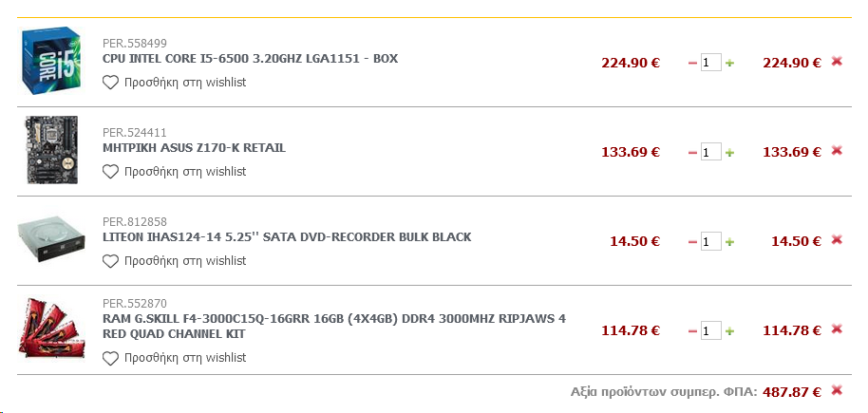
Task: Increase quantity of the LiteOn DVD-recorder
Action: pyautogui.click(x=730, y=242)
